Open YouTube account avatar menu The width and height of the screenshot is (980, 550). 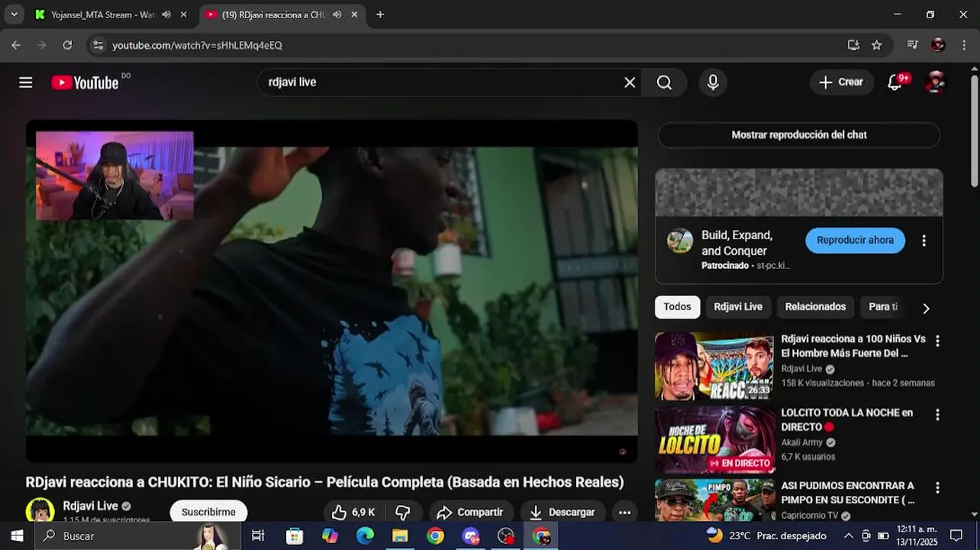pyautogui.click(x=936, y=82)
